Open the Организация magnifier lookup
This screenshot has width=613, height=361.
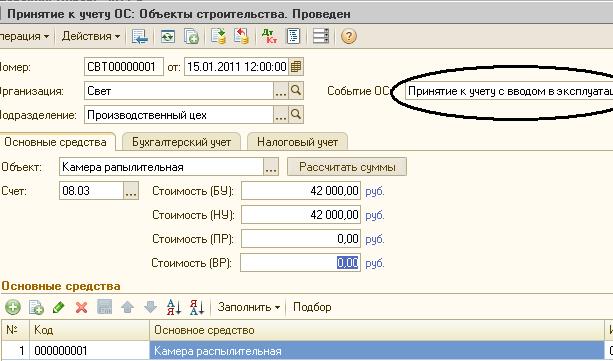(296, 91)
